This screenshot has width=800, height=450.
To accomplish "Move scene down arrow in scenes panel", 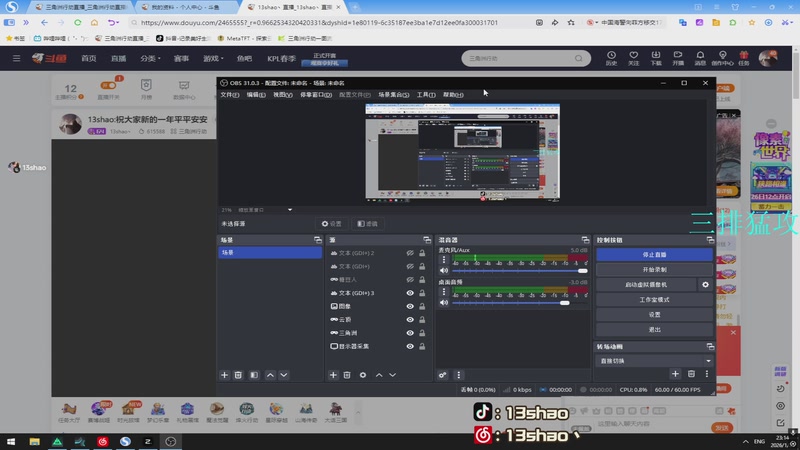I will coord(284,375).
